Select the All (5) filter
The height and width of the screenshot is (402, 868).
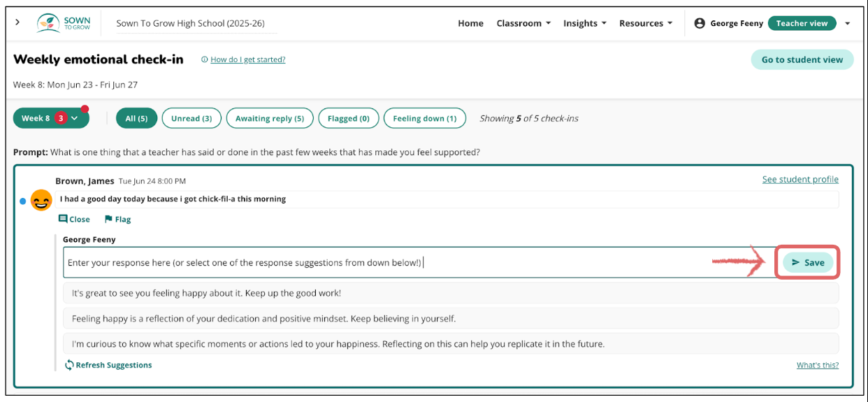coord(136,118)
